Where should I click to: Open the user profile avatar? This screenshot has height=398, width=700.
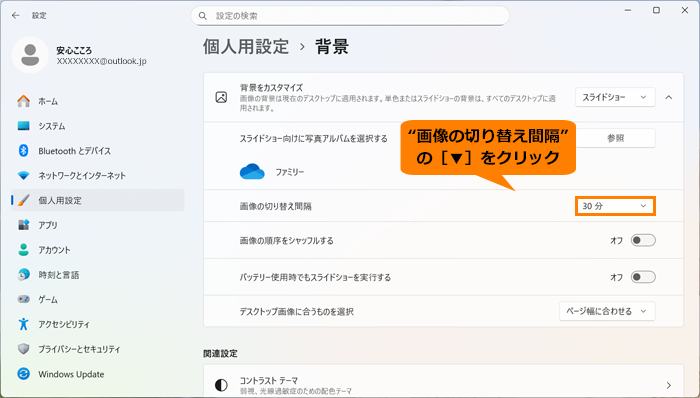click(x=30, y=55)
